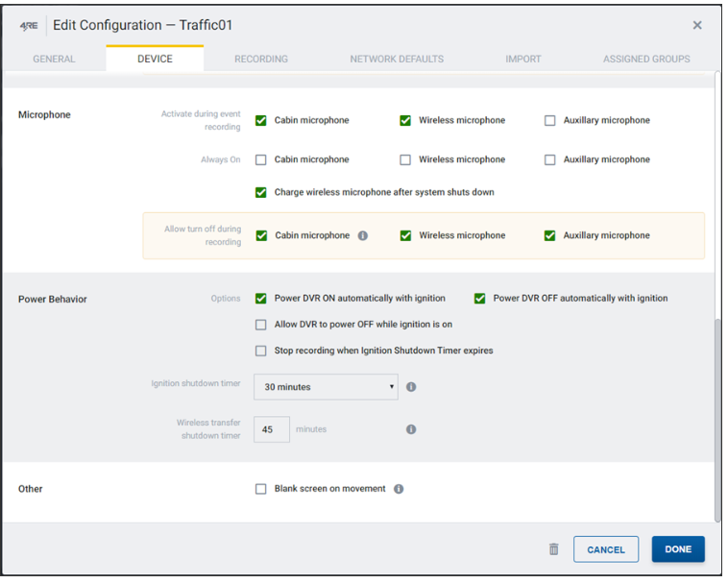The width and height of the screenshot is (728, 583).
Task: Uncheck Charge wireless microphone after shutdown
Action: click(x=261, y=192)
